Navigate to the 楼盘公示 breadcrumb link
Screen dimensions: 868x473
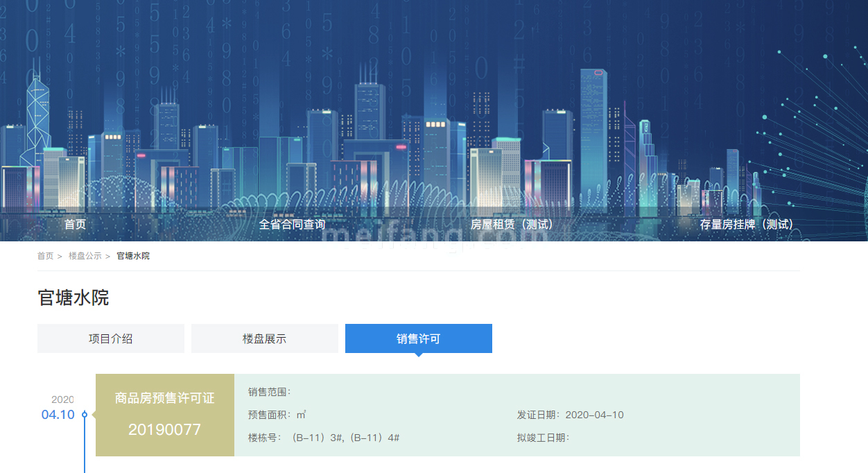tap(85, 256)
